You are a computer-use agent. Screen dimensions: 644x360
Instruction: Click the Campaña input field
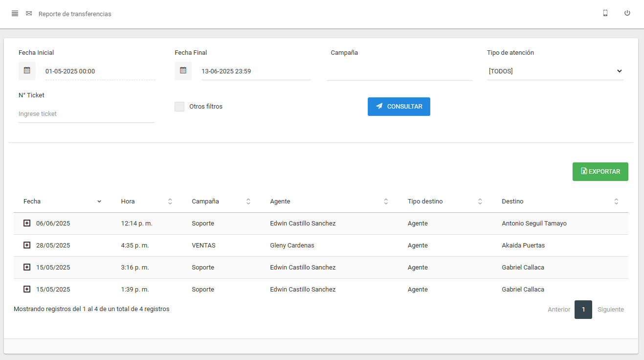399,71
